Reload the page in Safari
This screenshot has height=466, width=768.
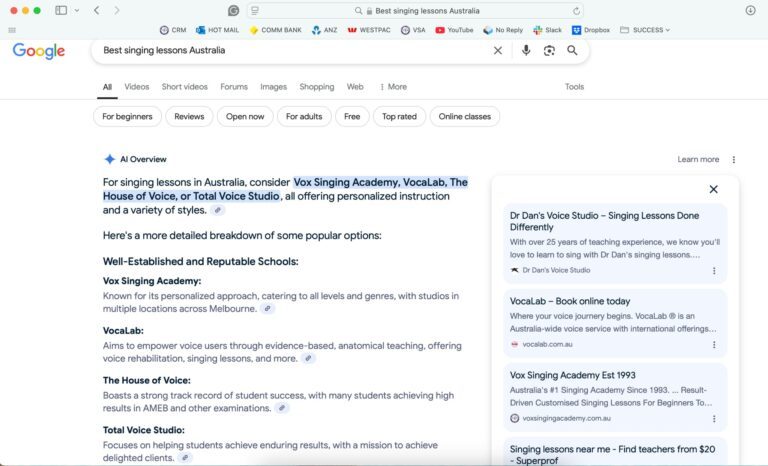point(576,10)
